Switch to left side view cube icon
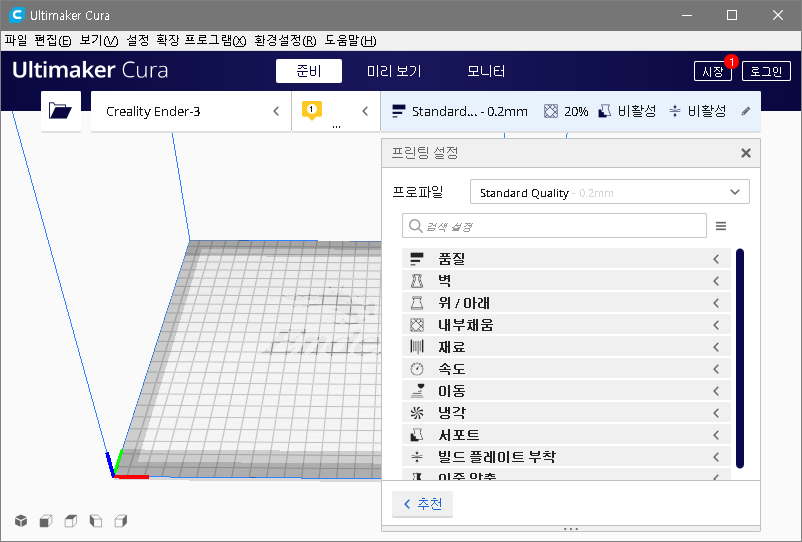This screenshot has width=802, height=542. tap(96, 521)
